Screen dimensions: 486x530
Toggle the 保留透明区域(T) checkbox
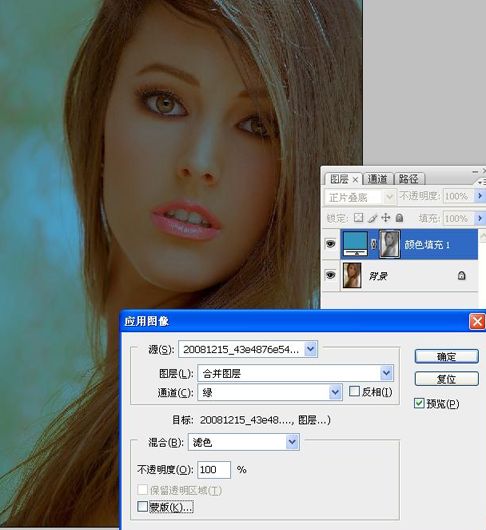142,489
